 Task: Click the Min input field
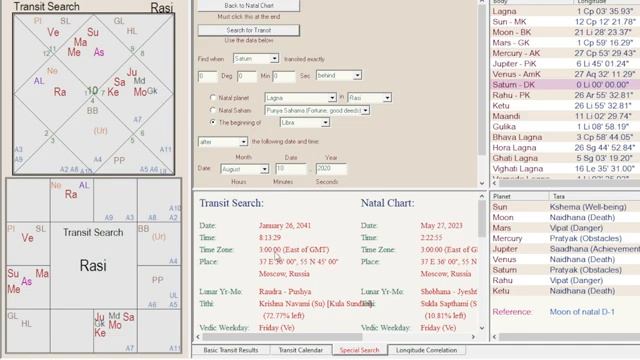point(247,76)
